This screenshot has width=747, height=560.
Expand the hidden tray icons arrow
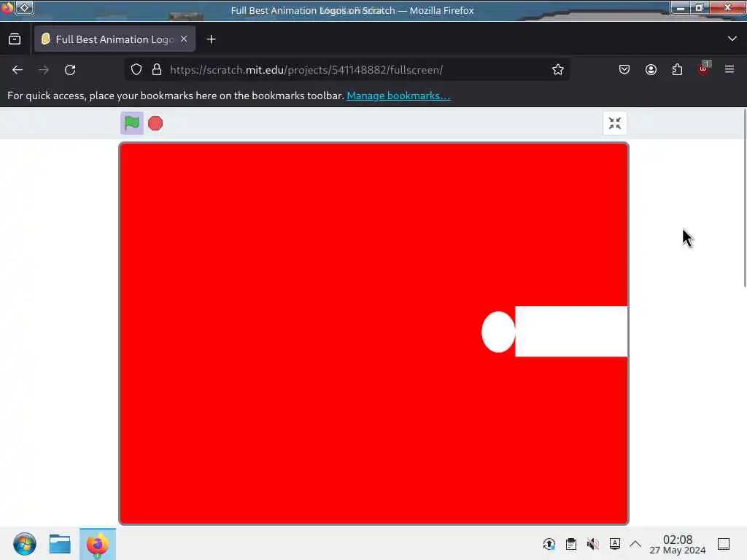[x=635, y=544]
